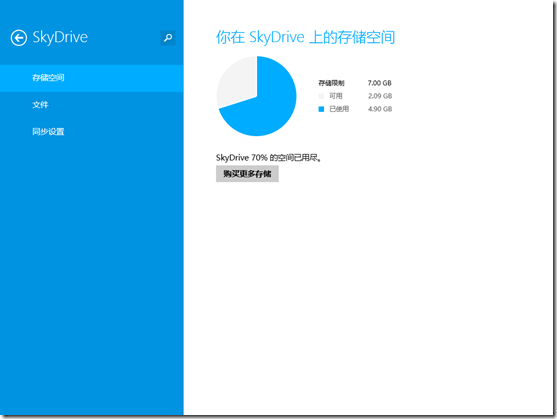The width and height of the screenshot is (557, 419).
Task: Open the search magnifier icon
Action: coord(168,38)
